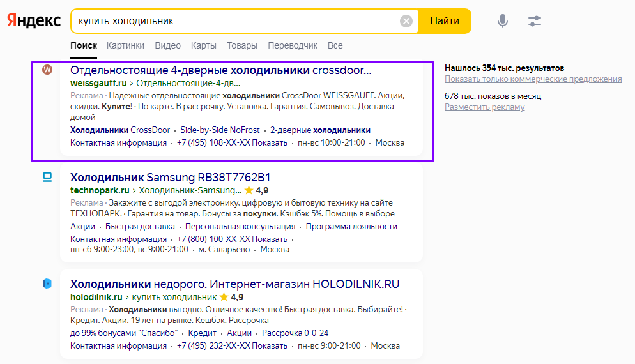Start voice search with microphone icon

503,21
